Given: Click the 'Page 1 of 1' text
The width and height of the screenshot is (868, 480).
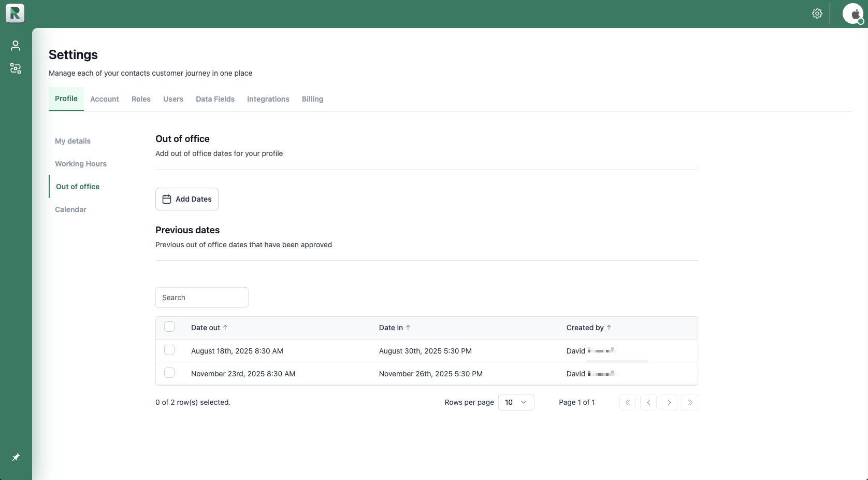Looking at the screenshot, I should tap(577, 402).
